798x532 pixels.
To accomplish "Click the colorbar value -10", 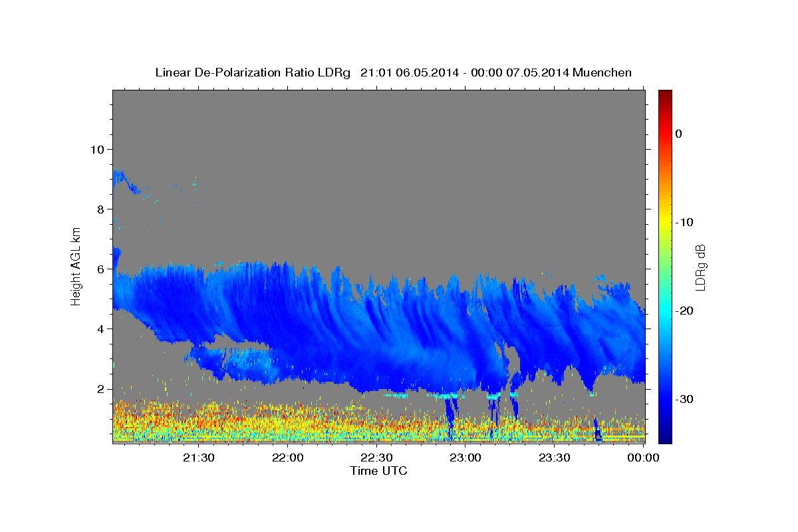I will [684, 222].
